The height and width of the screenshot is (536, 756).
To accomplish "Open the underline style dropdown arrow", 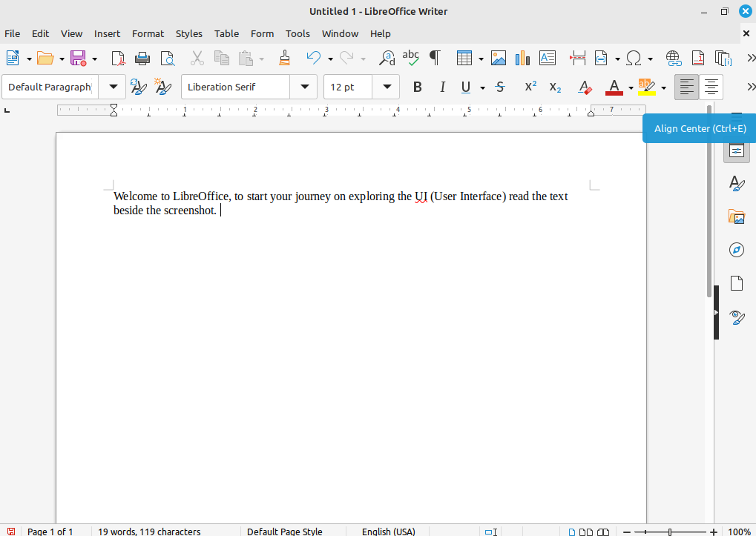I will pyautogui.click(x=482, y=87).
